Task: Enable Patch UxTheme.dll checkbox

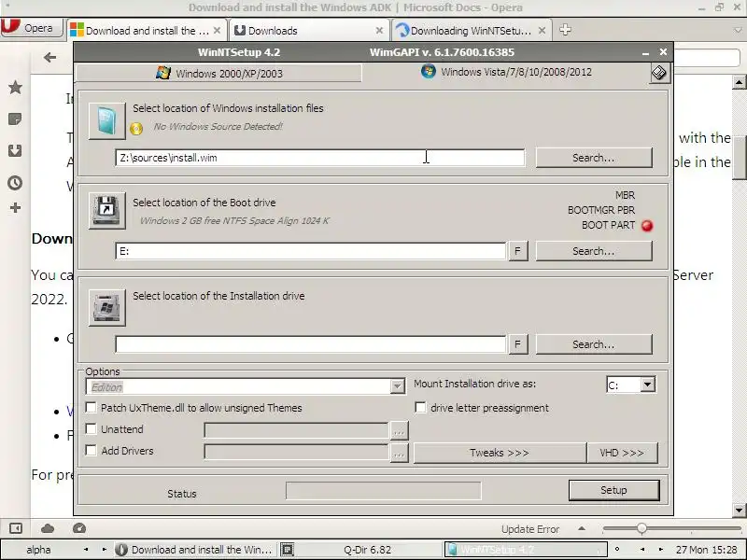Action: pyautogui.click(x=91, y=408)
